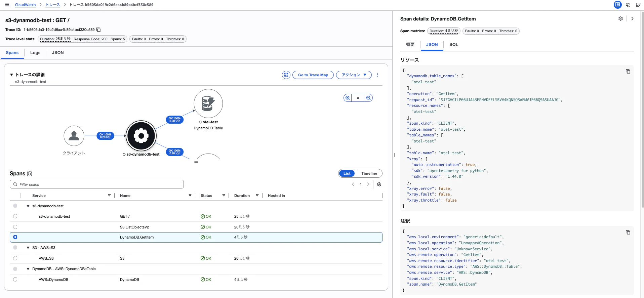Copy the リソース JSON block
This screenshot has height=298, width=644.
click(x=628, y=72)
